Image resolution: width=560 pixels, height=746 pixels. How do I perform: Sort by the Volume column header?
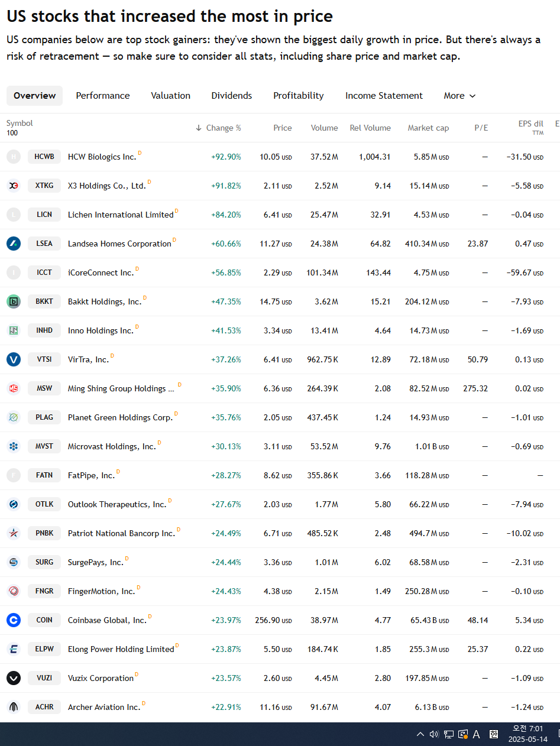coord(325,128)
